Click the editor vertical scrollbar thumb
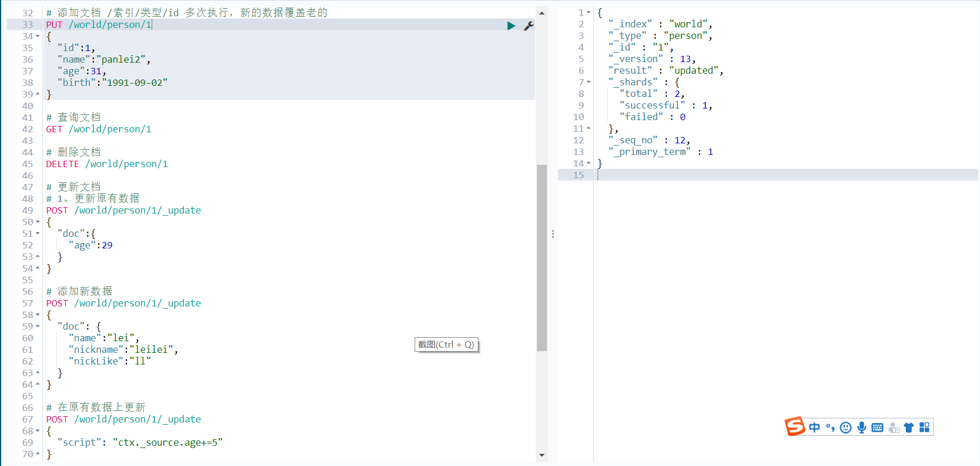The width and height of the screenshot is (980, 466). coord(542,258)
